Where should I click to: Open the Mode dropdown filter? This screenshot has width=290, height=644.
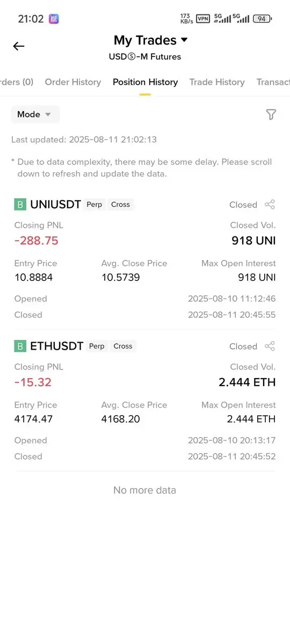coord(35,114)
